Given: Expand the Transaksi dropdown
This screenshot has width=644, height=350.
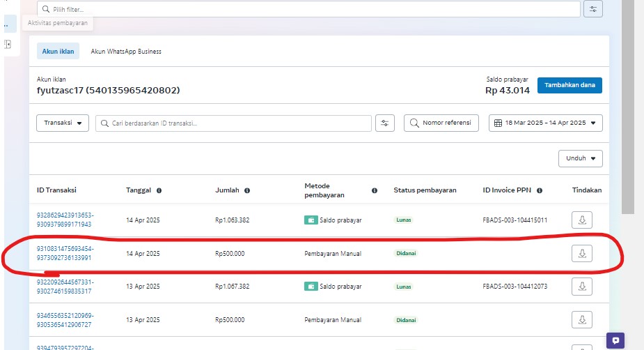Looking at the screenshot, I should pos(63,123).
